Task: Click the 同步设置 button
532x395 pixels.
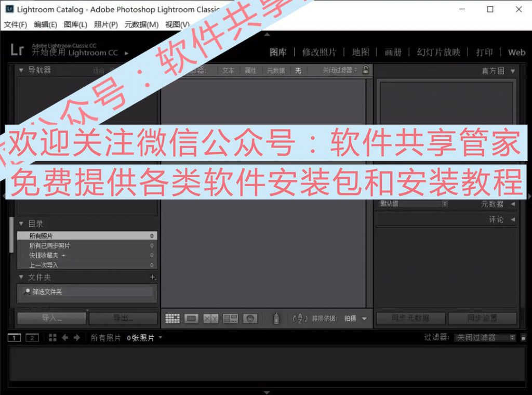Action: [x=483, y=318]
